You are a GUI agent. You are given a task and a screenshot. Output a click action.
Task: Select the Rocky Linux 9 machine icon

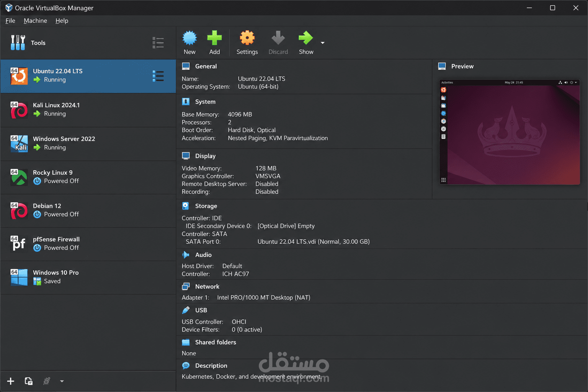click(19, 177)
